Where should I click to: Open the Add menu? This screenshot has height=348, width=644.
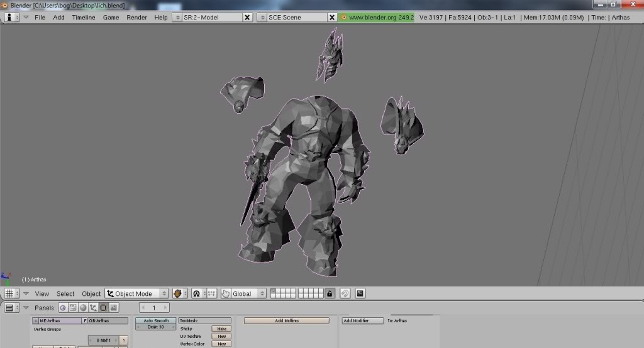(x=58, y=17)
